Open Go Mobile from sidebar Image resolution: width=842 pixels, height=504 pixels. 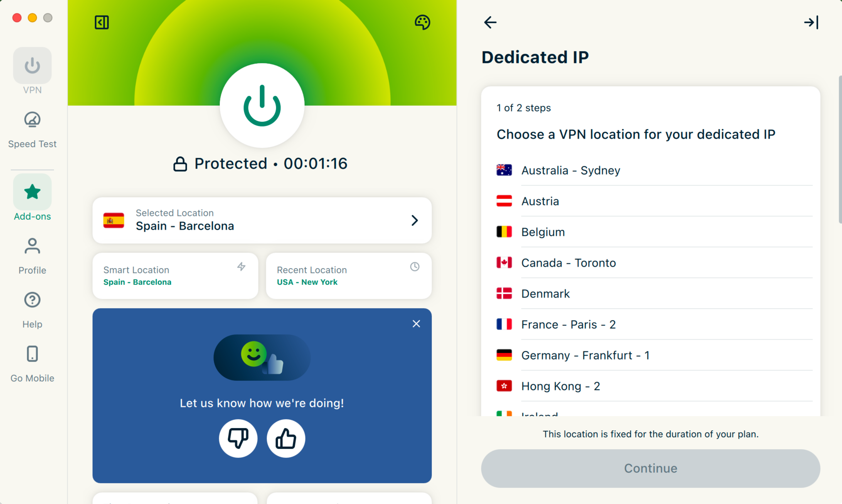(32, 363)
